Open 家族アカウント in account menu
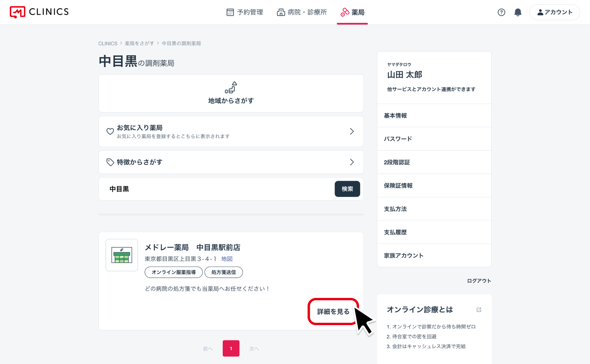The height and width of the screenshot is (364, 590). [x=434, y=256]
